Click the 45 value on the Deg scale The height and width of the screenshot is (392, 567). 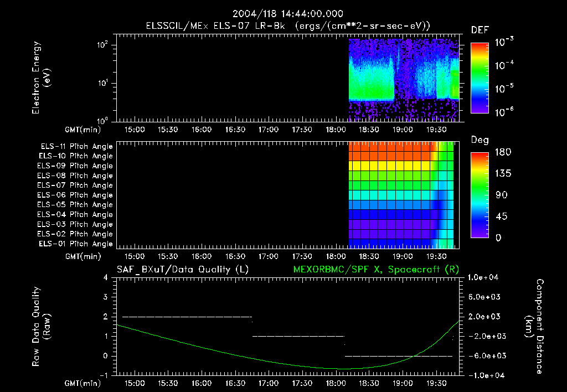(502, 216)
